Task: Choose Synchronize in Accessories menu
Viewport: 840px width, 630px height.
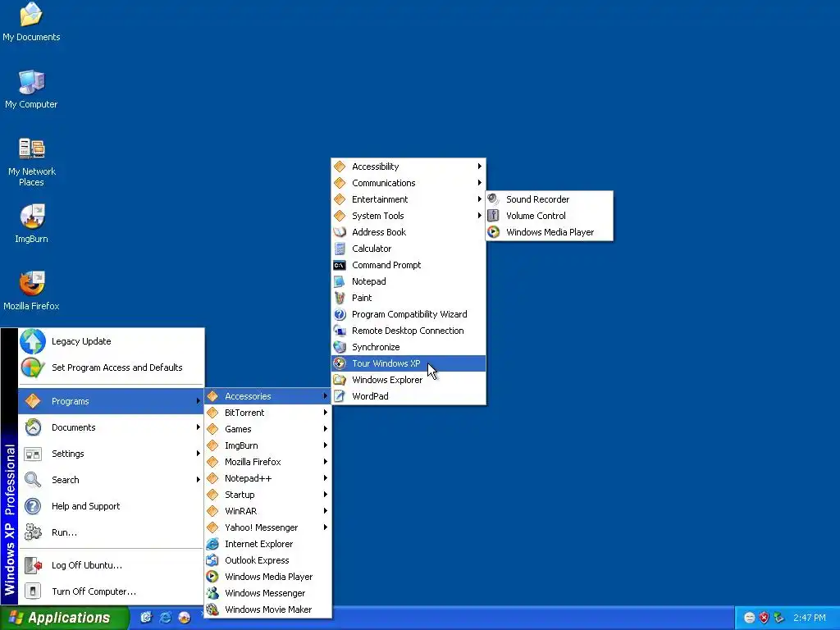Action: point(409,347)
